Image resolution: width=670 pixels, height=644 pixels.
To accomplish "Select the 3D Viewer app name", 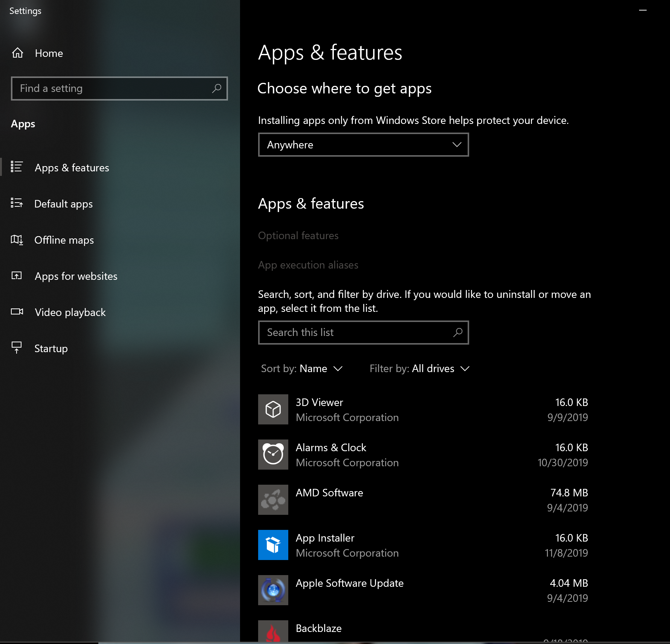I will coord(320,402).
